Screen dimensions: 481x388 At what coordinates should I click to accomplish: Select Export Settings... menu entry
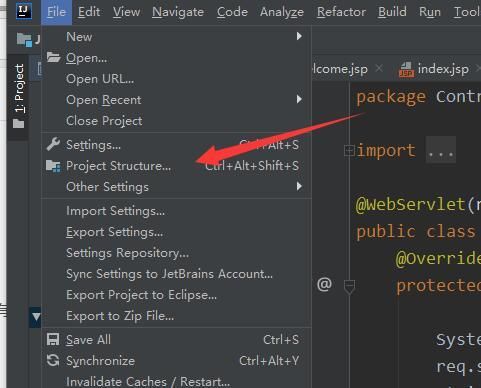[x=176, y=232]
